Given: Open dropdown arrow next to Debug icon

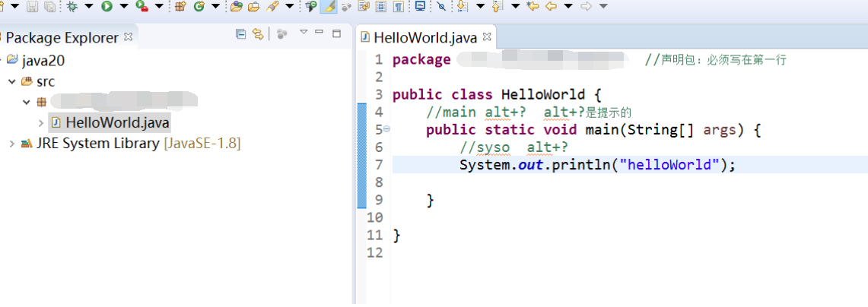Looking at the screenshot, I should [88, 7].
